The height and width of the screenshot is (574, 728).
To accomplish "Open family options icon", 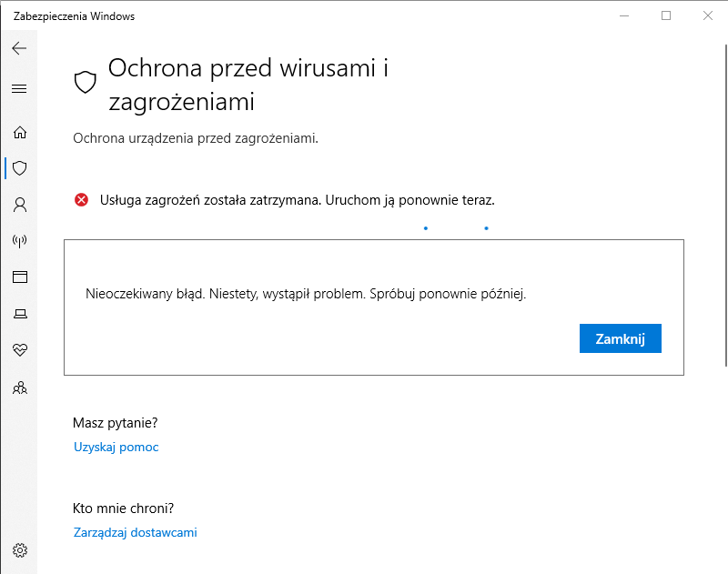I will (x=19, y=388).
